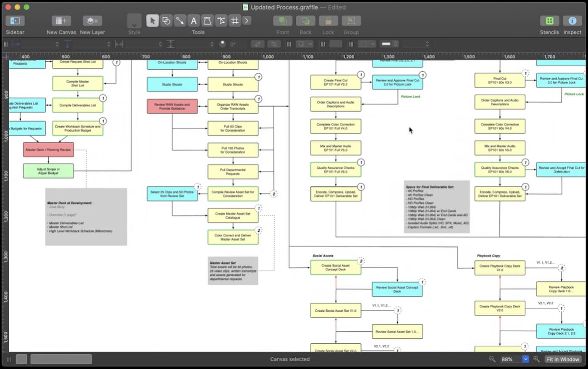Expand more tools chevron
This screenshot has height=369, width=588.
point(247,21)
